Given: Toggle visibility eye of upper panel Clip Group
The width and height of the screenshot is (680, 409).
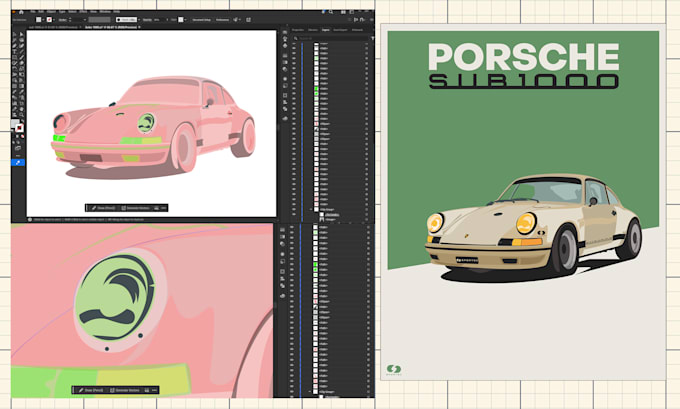Looking at the screenshot, I should pyautogui.click(x=294, y=209).
